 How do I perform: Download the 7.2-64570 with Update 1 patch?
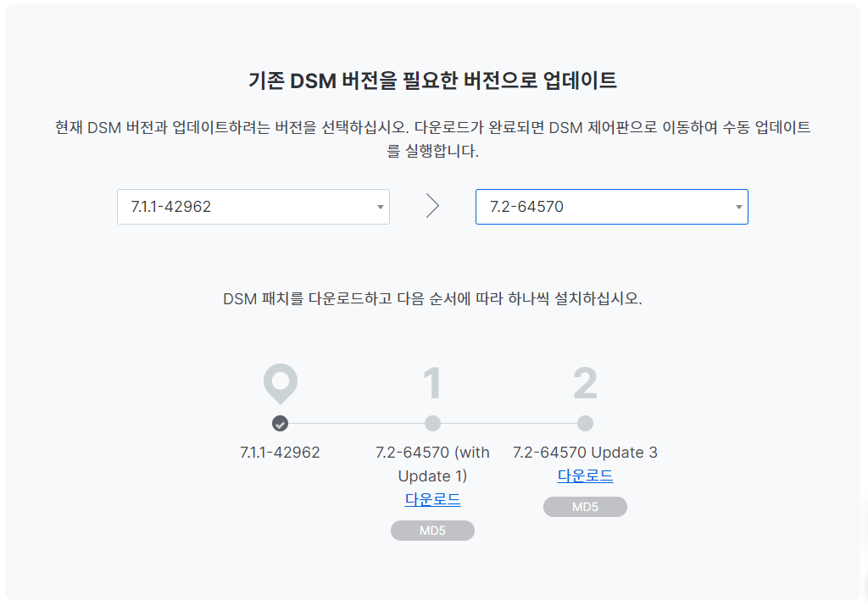[432, 500]
